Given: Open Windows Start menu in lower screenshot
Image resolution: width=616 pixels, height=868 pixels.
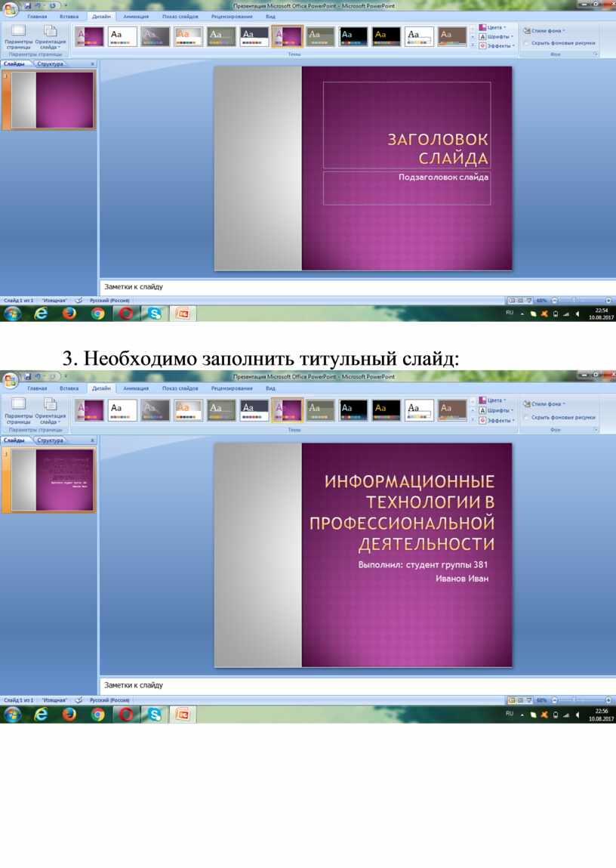Looking at the screenshot, I should 12,715.
